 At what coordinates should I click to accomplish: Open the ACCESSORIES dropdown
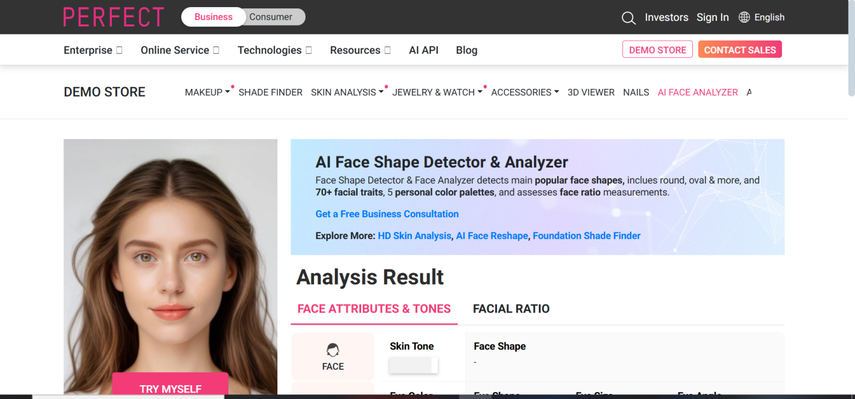(x=525, y=92)
